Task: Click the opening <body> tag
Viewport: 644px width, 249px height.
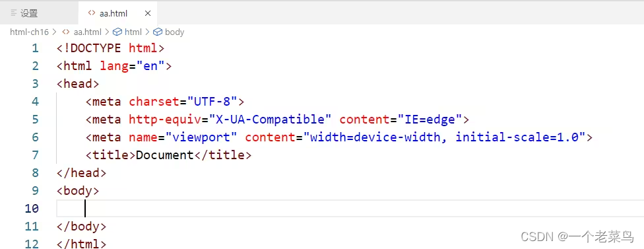Action: [x=78, y=191]
